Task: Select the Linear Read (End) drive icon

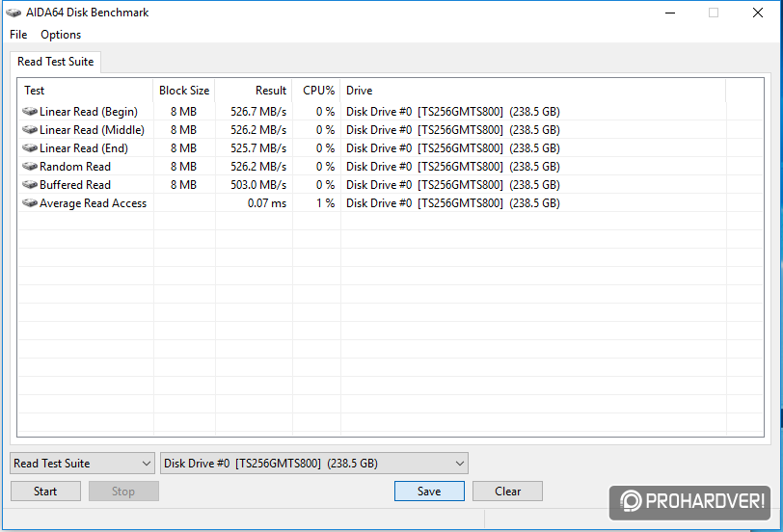Action: tap(30, 148)
